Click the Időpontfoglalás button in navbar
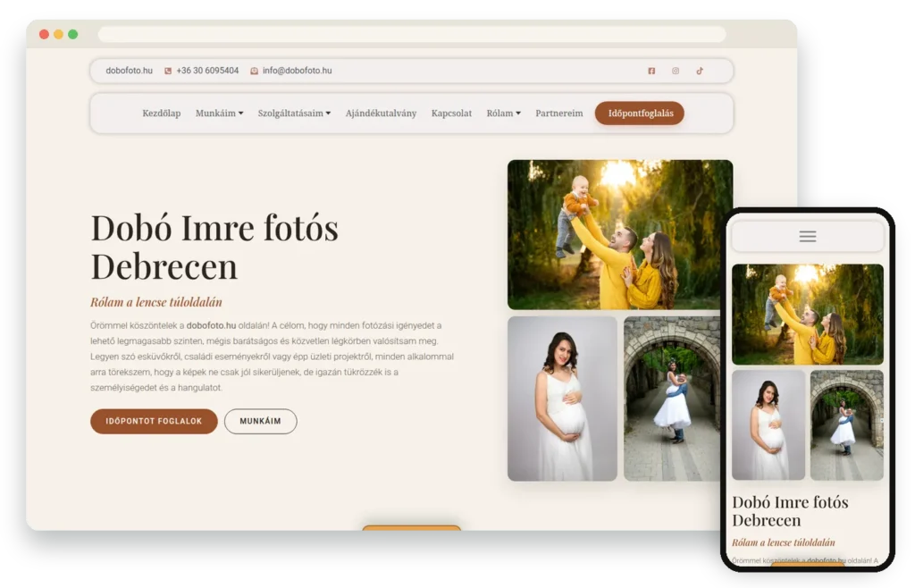Screen dimensions: 915x588 click(640, 113)
